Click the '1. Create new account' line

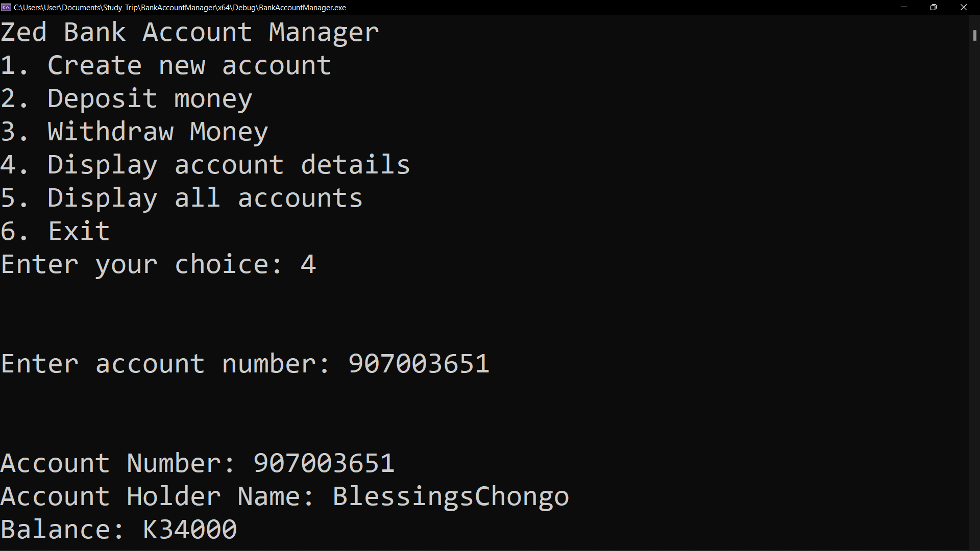(x=166, y=66)
